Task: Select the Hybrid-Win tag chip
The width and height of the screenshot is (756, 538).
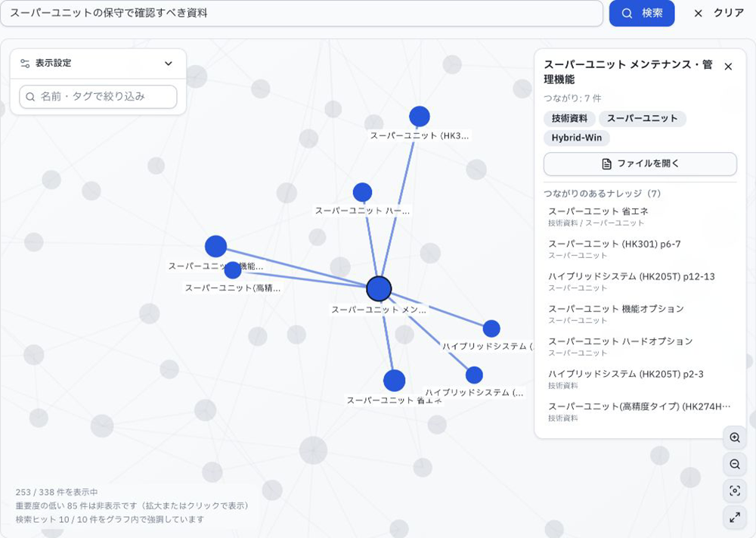Action: point(577,138)
